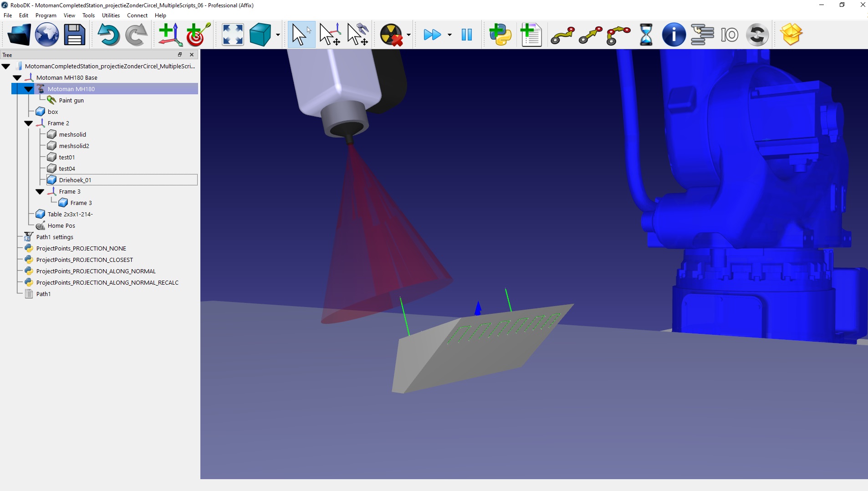The width and height of the screenshot is (868, 491).
Task: Open the Utilities menu
Action: (x=111, y=15)
